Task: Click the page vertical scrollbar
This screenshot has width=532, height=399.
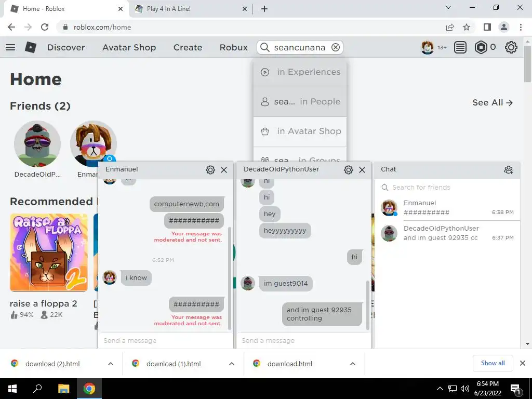Action: pos(527,64)
